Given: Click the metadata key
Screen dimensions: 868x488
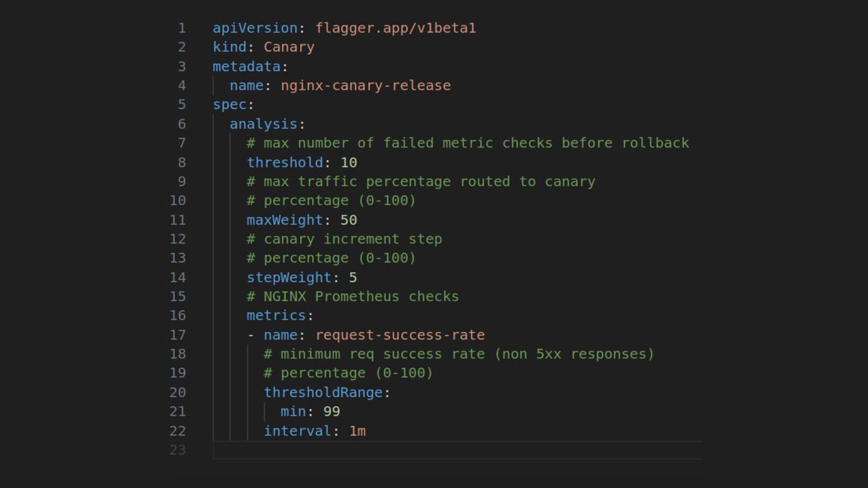Looking at the screenshot, I should pyautogui.click(x=247, y=66).
